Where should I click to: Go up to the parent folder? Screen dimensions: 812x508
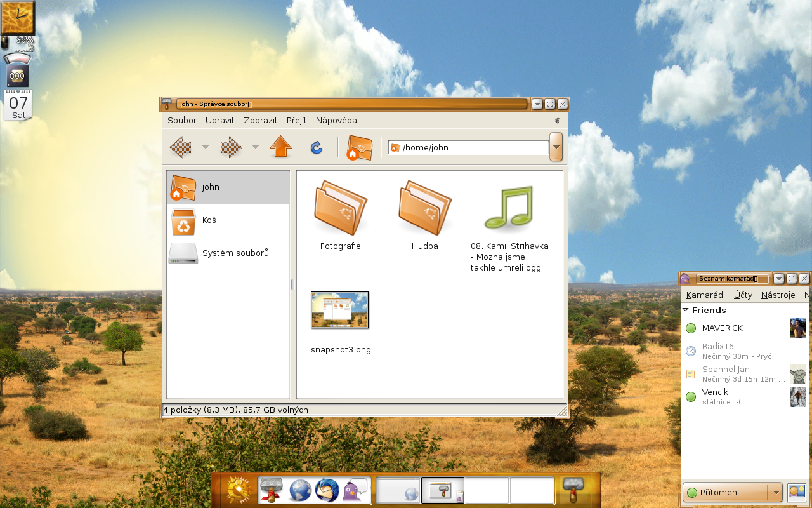[x=280, y=147]
